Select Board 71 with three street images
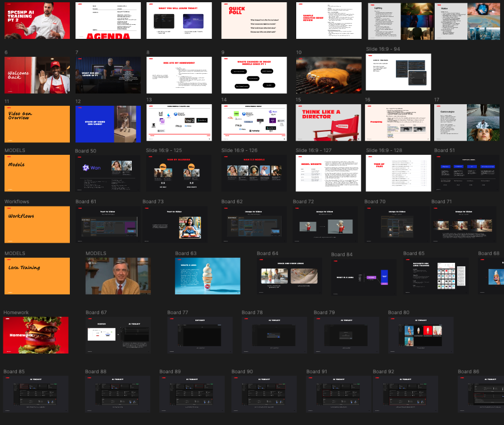This screenshot has width=504, height=425. click(x=464, y=225)
